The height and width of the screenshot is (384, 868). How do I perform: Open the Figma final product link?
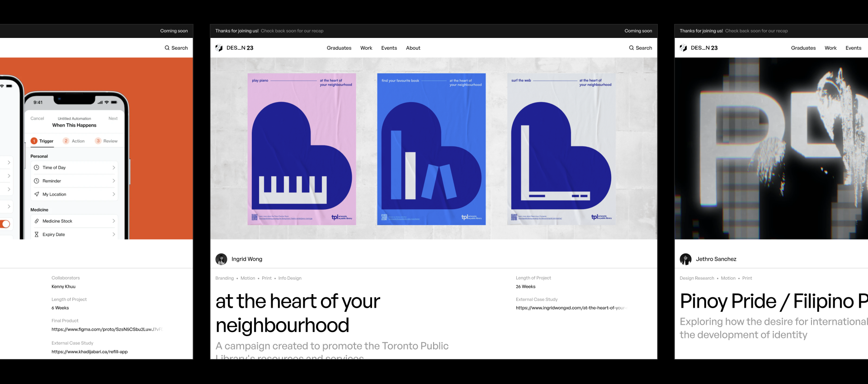coord(106,329)
